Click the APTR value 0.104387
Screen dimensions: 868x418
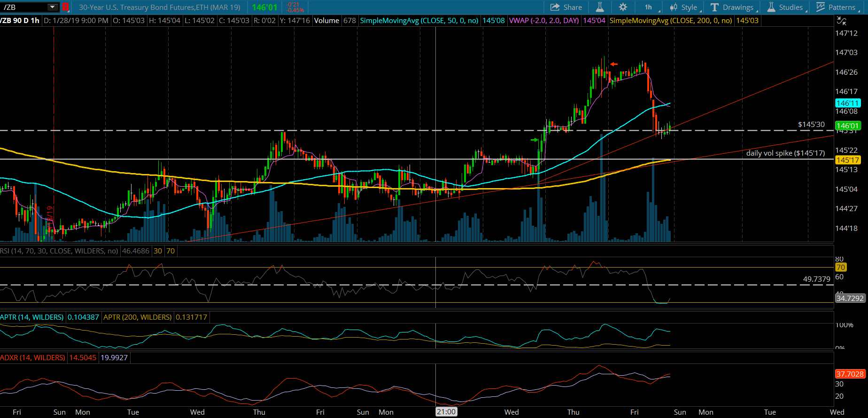[84, 317]
